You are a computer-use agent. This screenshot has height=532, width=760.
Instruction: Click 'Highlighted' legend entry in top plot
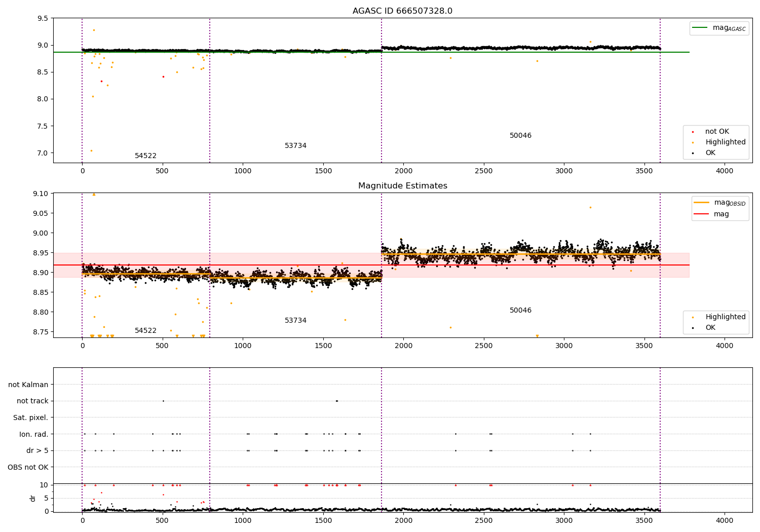click(719, 142)
